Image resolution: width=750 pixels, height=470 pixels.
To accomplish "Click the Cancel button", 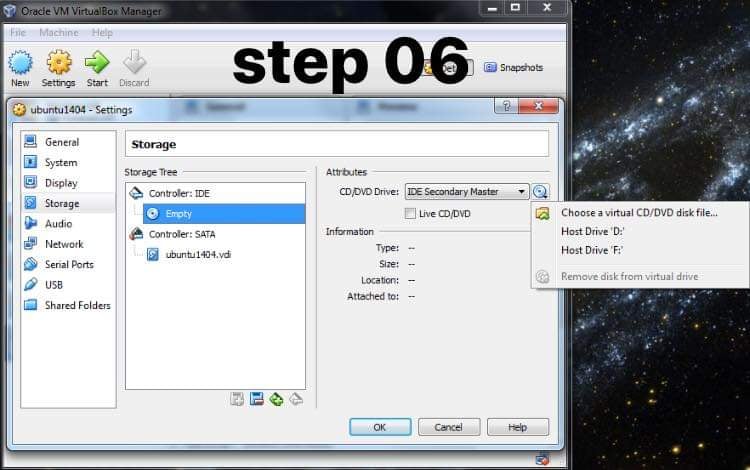I will (449, 427).
